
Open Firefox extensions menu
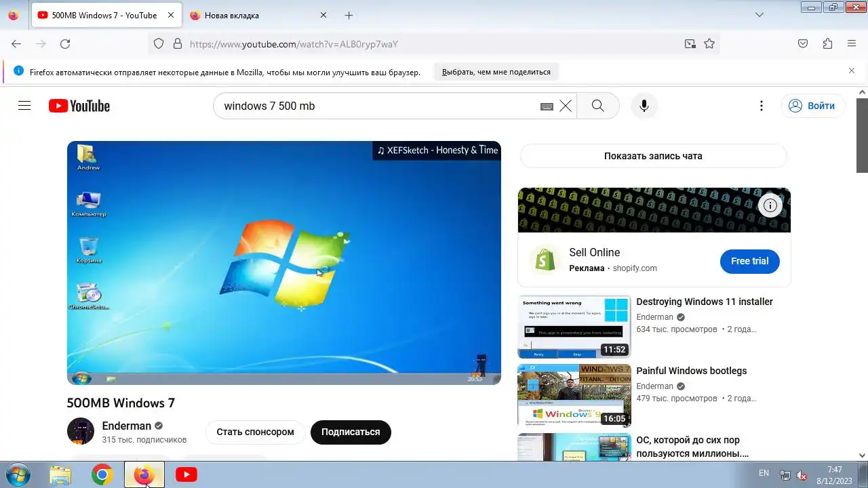coord(827,44)
